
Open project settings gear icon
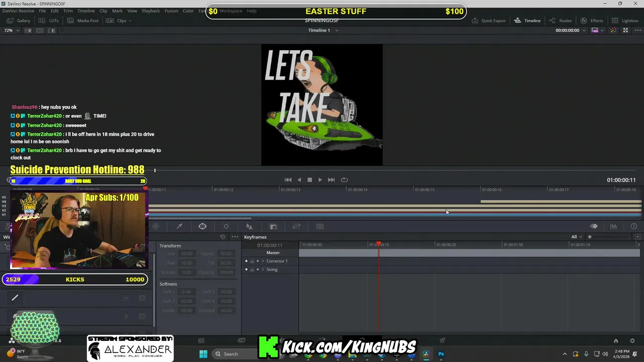click(x=632, y=341)
